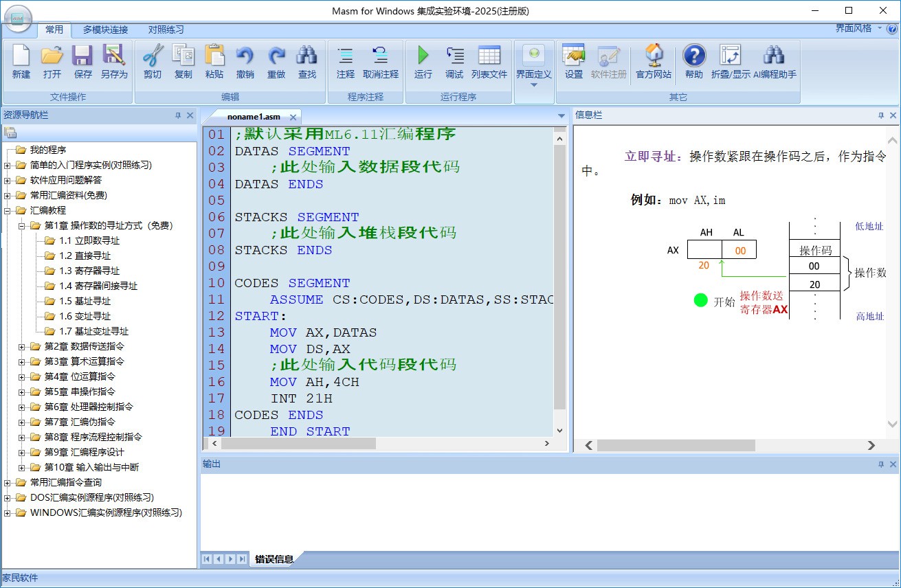The width and height of the screenshot is (901, 588).
Task: Toggle code folding with 折叠/显示
Action: click(730, 62)
